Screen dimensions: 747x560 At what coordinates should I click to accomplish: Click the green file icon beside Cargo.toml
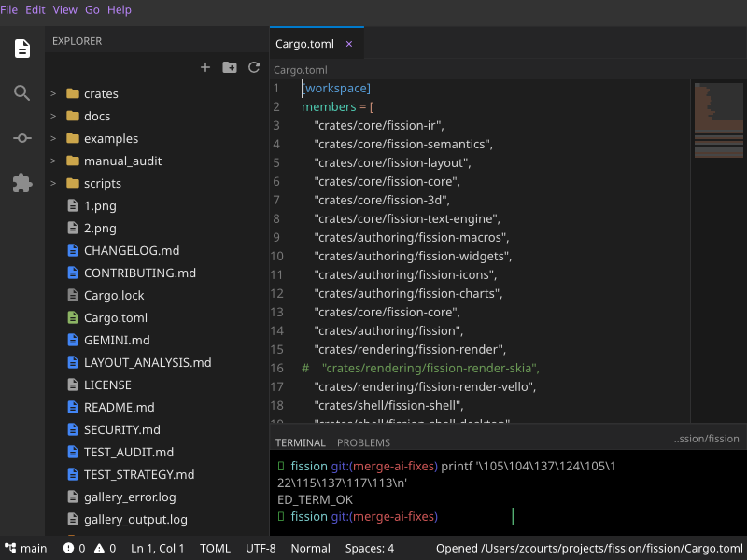[x=73, y=317]
